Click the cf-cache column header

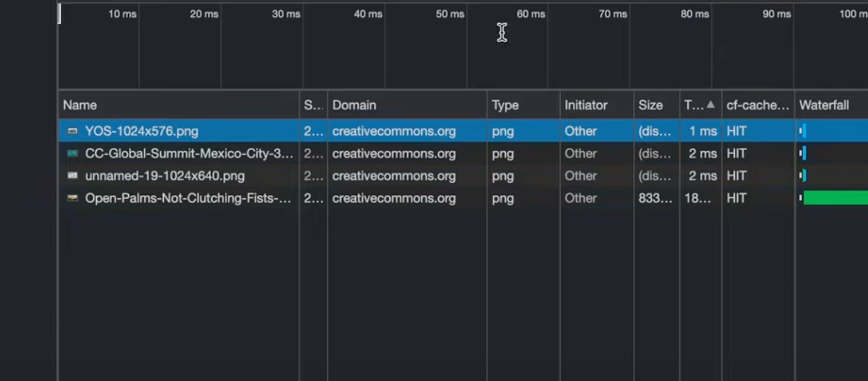click(x=757, y=105)
